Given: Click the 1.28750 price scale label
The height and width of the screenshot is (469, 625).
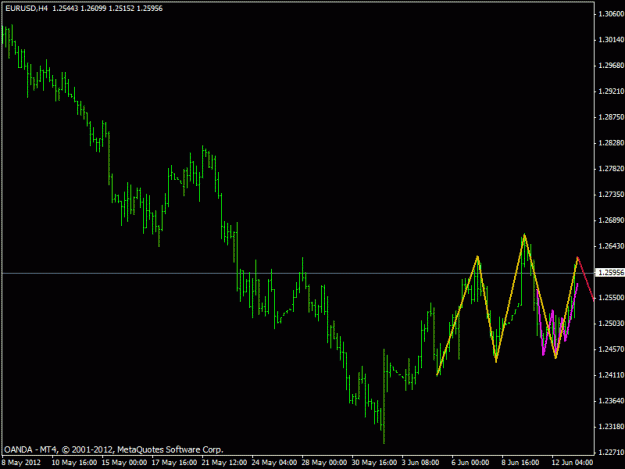Looking at the screenshot, I should (x=611, y=117).
